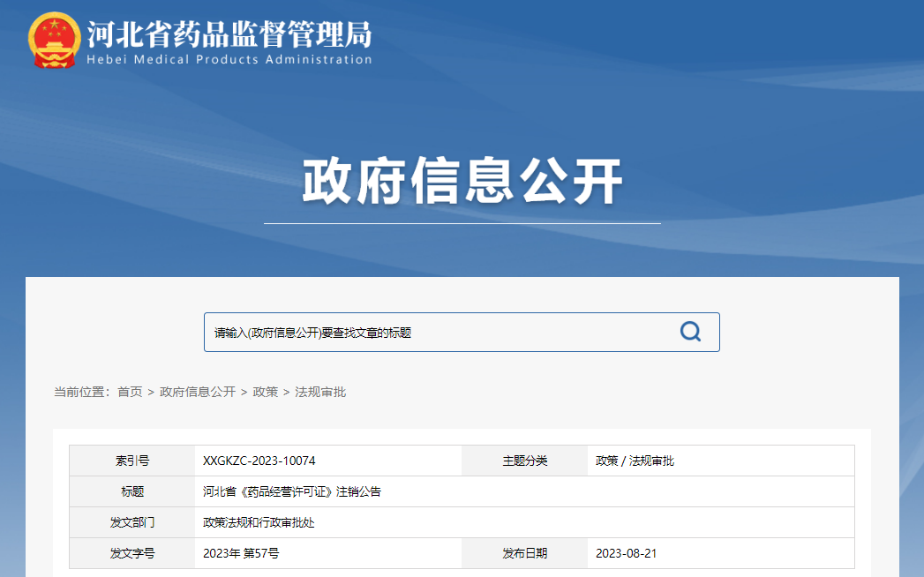Go to 政府信息公开 breadcrumb link
The height and width of the screenshot is (577, 924).
[x=198, y=392]
